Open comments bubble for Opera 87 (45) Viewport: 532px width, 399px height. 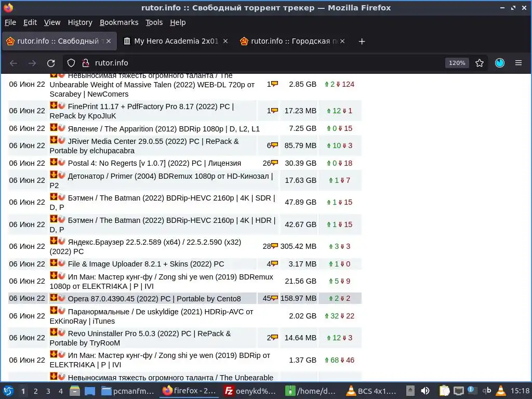pos(274,298)
